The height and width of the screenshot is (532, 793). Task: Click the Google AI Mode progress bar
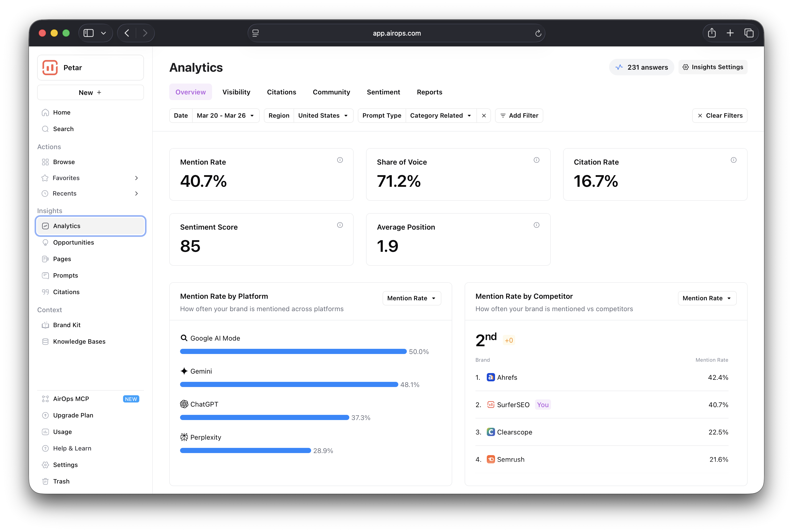(x=293, y=351)
